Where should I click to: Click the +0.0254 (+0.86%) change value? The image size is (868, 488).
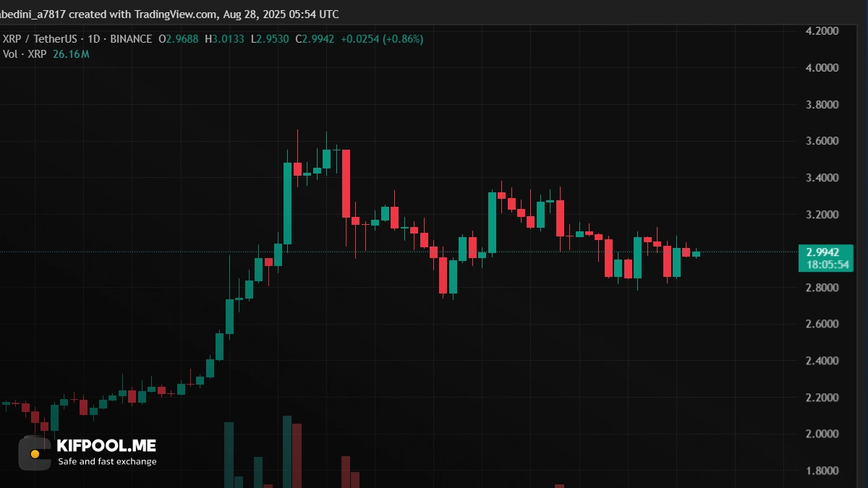pyautogui.click(x=382, y=39)
